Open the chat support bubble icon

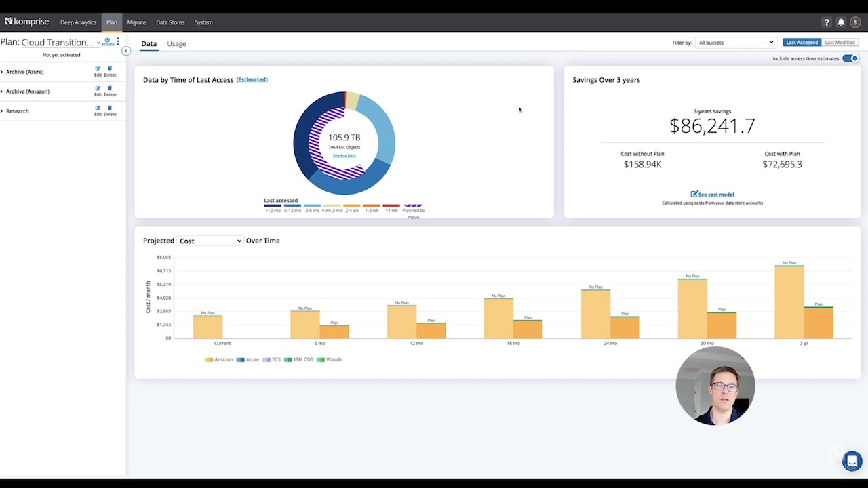pyautogui.click(x=852, y=462)
